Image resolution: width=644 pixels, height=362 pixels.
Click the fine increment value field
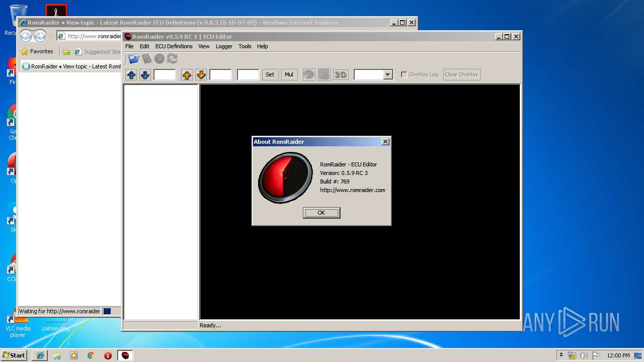pos(165,75)
